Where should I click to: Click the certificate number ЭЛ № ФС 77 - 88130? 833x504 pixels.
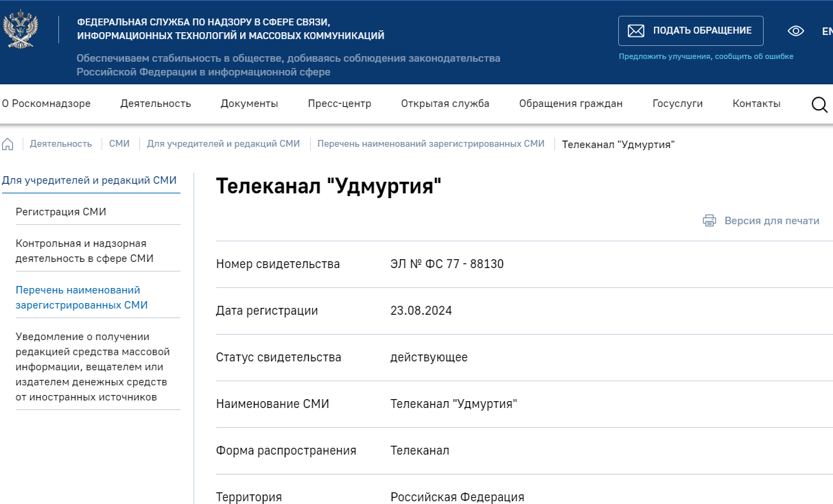coord(447,264)
